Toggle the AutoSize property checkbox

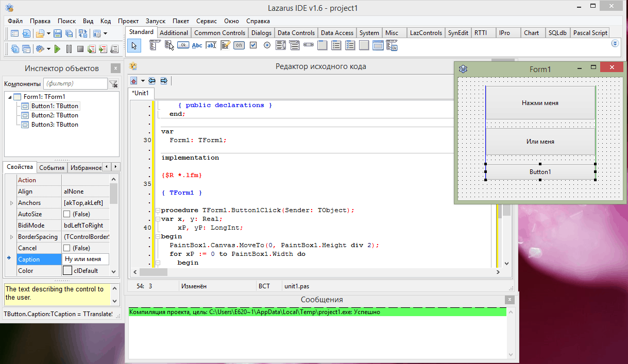(67, 214)
